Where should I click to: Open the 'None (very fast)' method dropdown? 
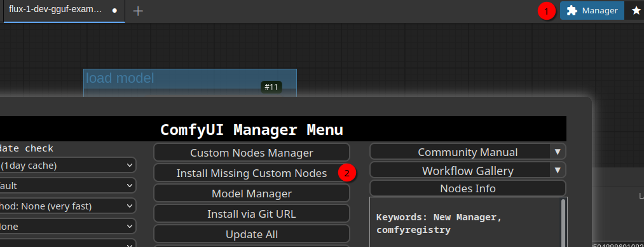(x=67, y=206)
